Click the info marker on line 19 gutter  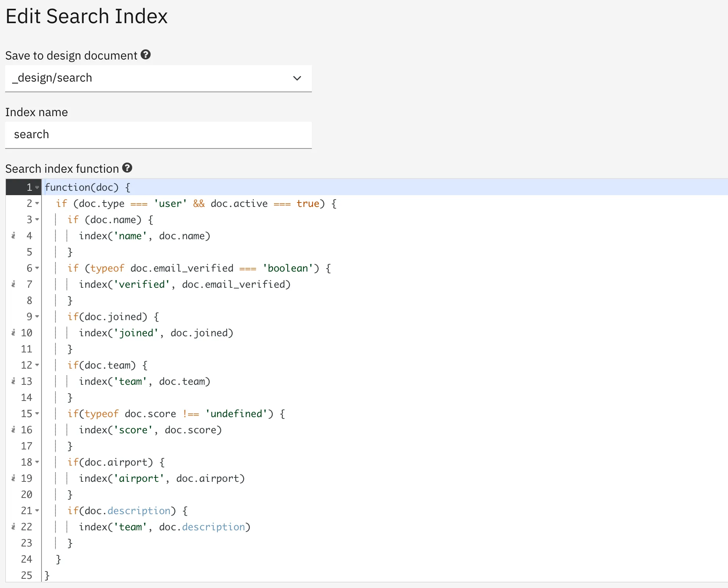(14, 478)
